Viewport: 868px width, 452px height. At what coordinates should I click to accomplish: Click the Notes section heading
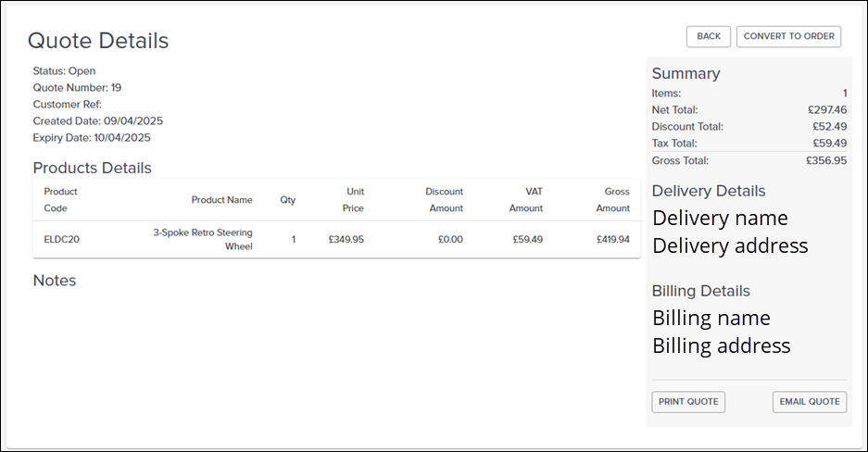point(55,280)
